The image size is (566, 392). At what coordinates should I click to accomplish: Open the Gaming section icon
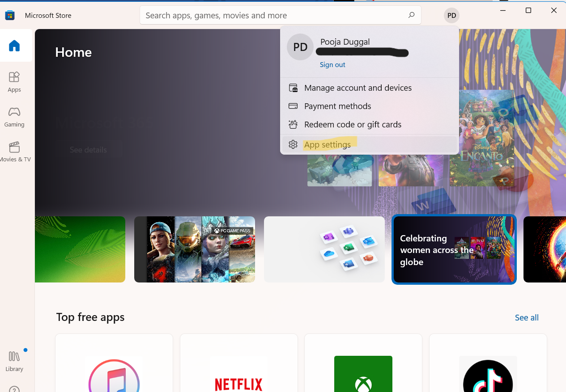click(14, 116)
